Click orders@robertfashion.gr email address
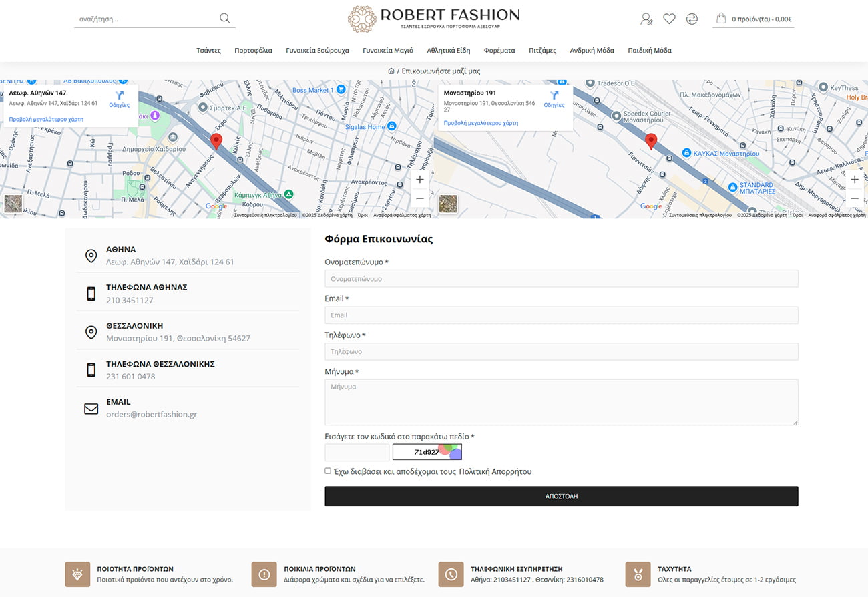The image size is (868, 597). [152, 414]
